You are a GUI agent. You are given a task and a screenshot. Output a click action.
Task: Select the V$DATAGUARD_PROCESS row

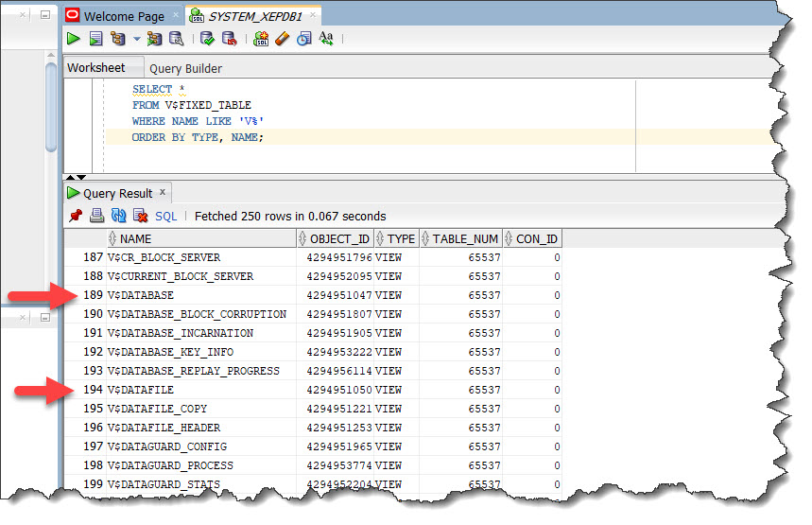pyautogui.click(x=313, y=465)
